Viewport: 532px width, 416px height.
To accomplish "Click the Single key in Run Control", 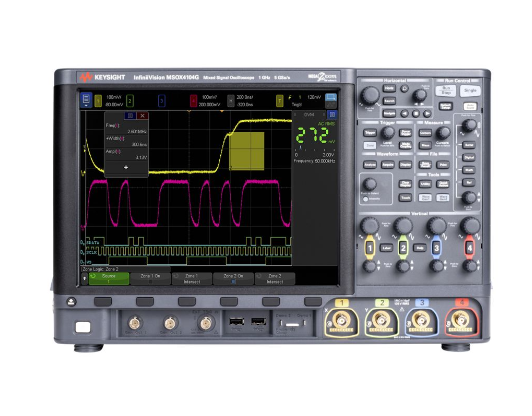I will click(x=470, y=91).
